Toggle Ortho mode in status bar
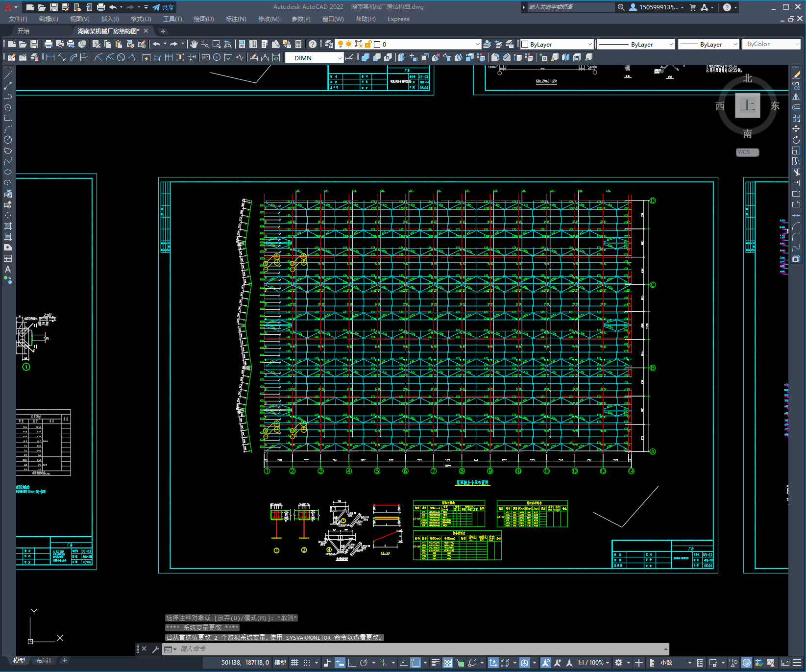Viewport: 806px width, 672px height. [351, 663]
